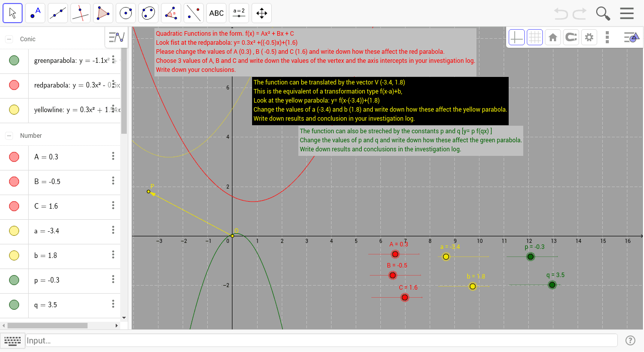This screenshot has height=352, width=644.
Task: Open graphics settings gear
Action: (x=589, y=37)
